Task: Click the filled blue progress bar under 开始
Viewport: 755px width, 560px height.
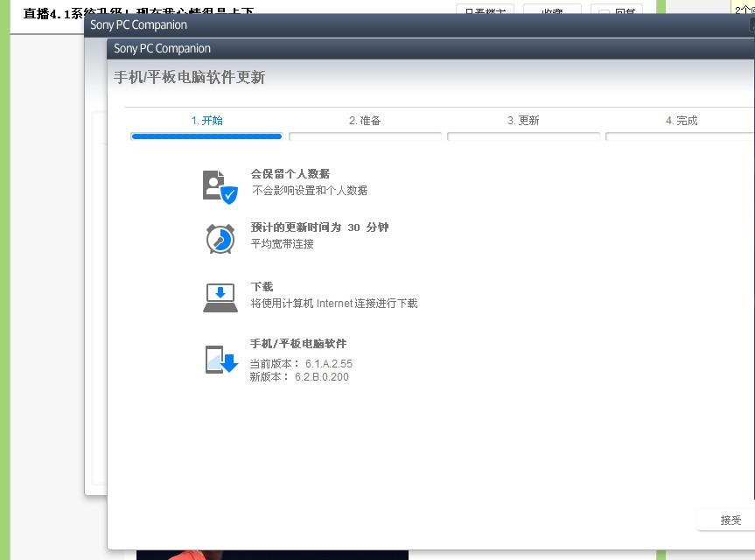Action: (206, 136)
